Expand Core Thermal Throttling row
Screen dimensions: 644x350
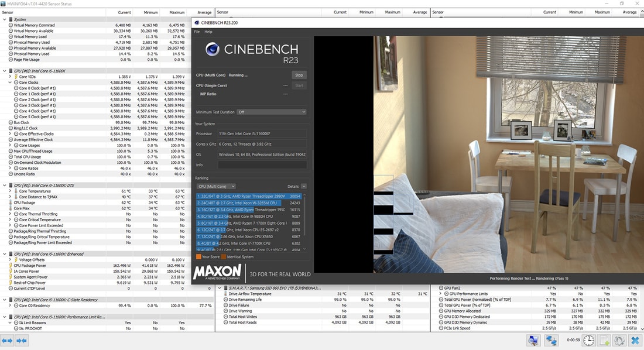click(11, 214)
